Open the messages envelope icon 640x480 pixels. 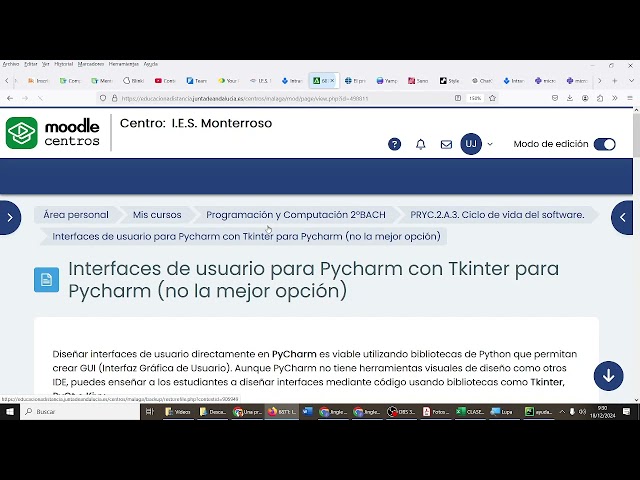tap(446, 144)
